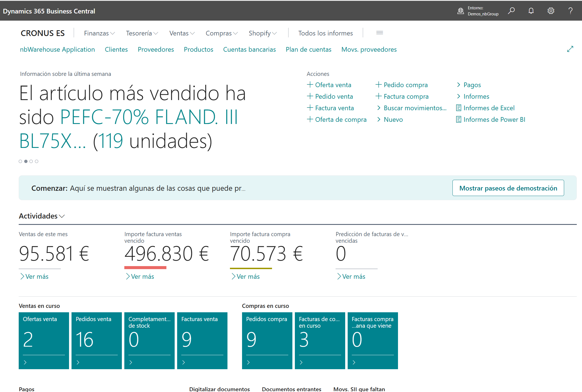This screenshot has width=582, height=392.
Task: Click the expand page arrows icon
Action: pyautogui.click(x=570, y=49)
